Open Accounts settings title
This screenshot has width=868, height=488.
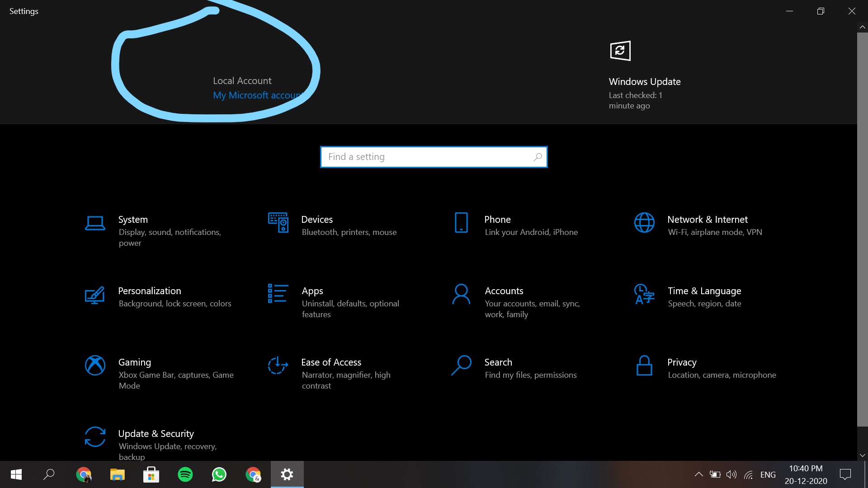click(x=504, y=291)
